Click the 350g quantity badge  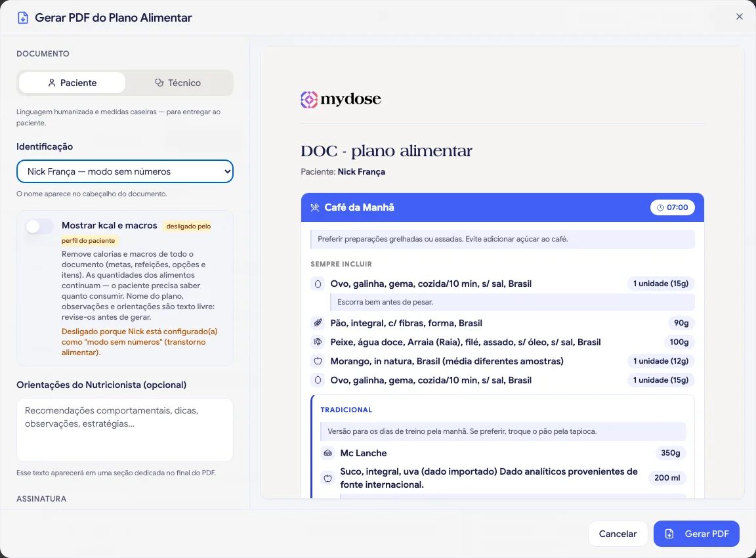(x=670, y=453)
